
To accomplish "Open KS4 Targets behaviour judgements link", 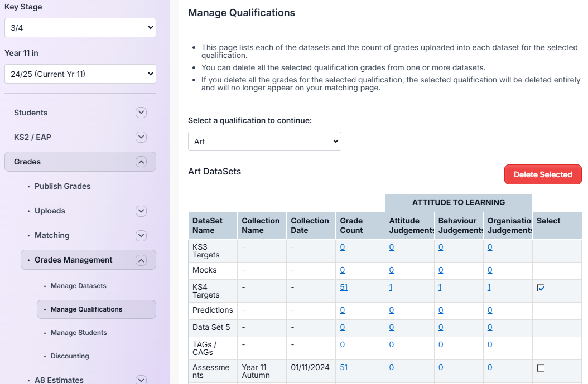I will coord(440,288).
